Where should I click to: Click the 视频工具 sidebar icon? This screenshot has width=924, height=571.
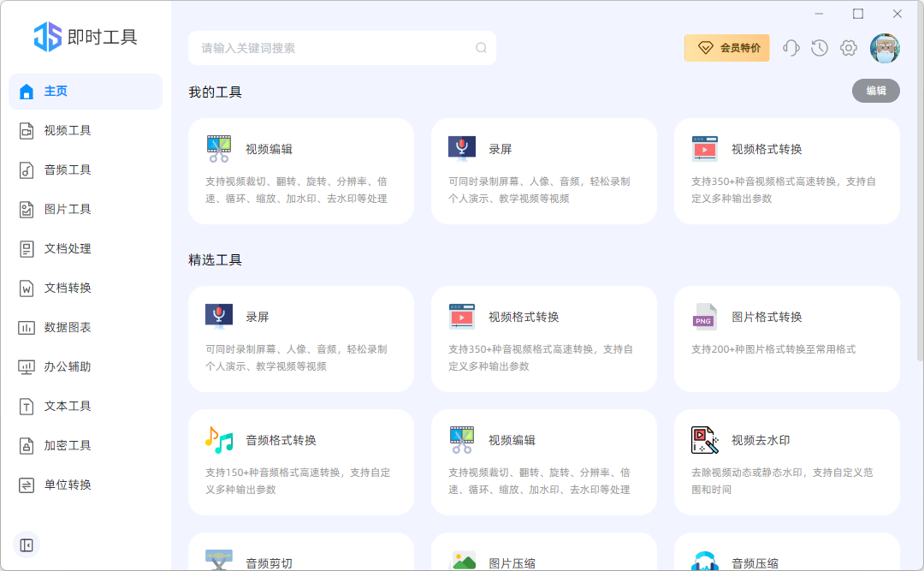click(27, 130)
